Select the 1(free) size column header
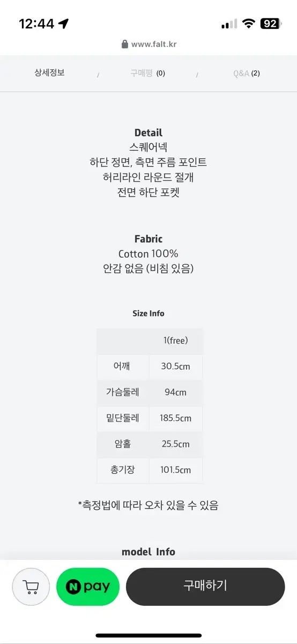This screenshot has height=644, width=297. coord(176,341)
